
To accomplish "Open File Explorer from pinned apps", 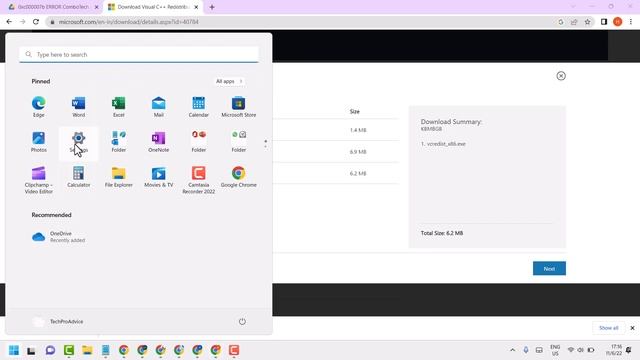I will tap(118, 177).
